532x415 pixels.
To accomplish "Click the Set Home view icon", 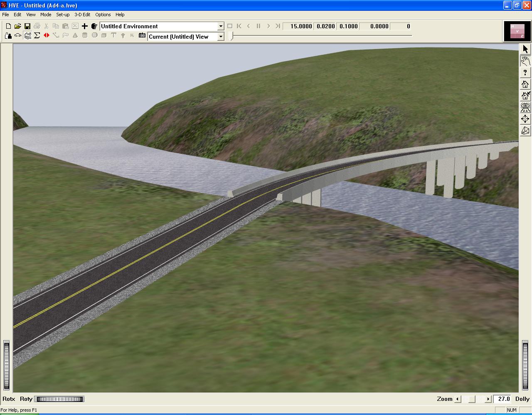I will [x=525, y=96].
